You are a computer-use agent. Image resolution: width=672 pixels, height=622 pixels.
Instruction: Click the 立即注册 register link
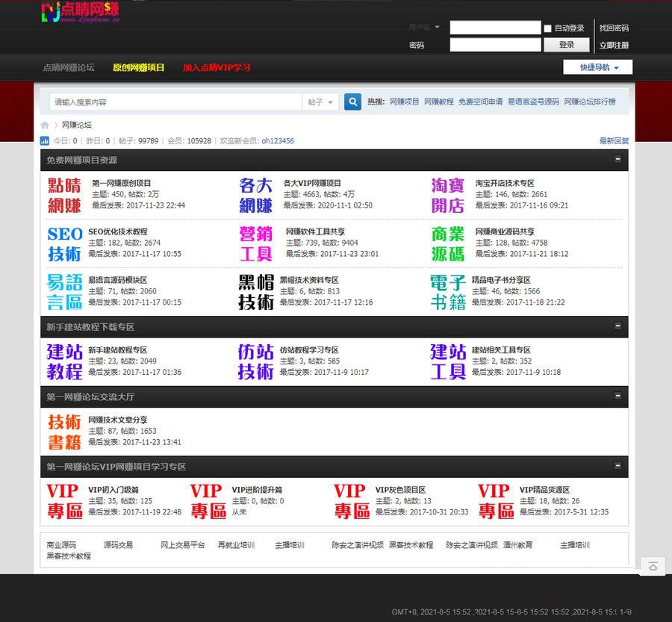click(x=614, y=45)
